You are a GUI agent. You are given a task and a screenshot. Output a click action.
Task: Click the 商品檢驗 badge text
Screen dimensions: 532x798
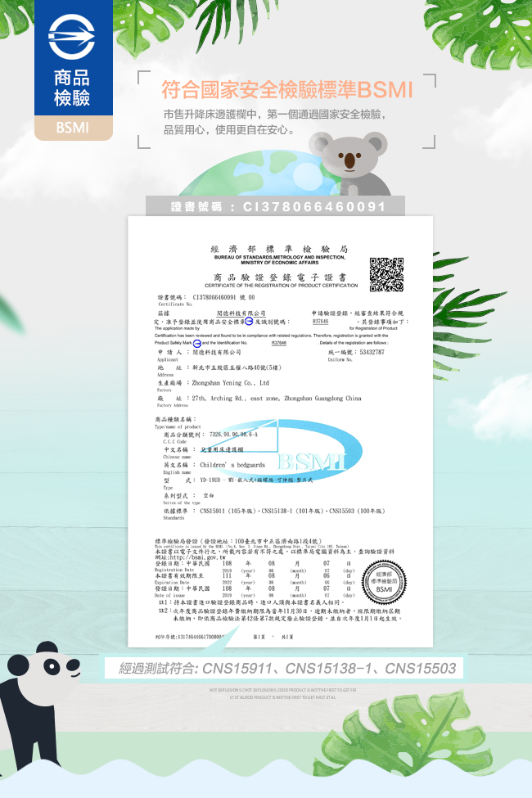click(x=72, y=88)
